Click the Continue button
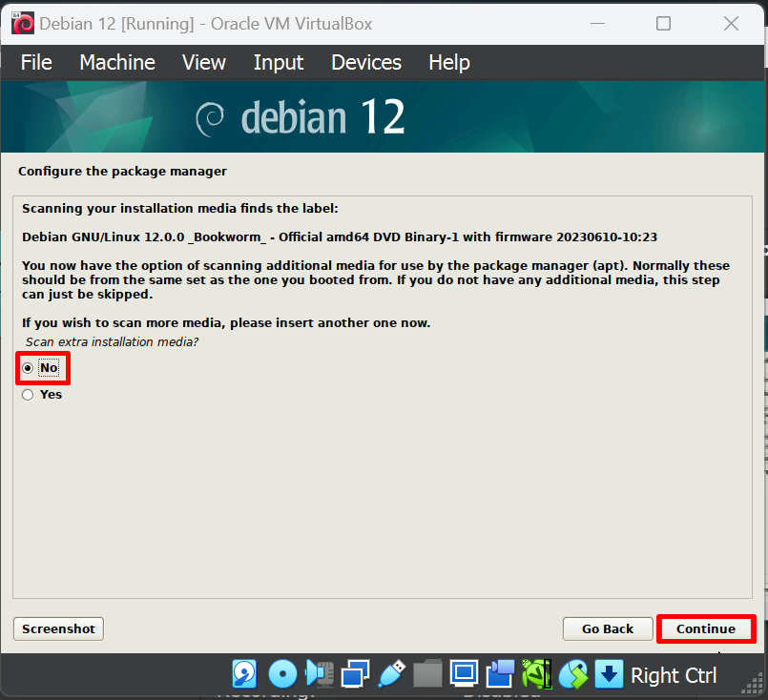 point(706,629)
